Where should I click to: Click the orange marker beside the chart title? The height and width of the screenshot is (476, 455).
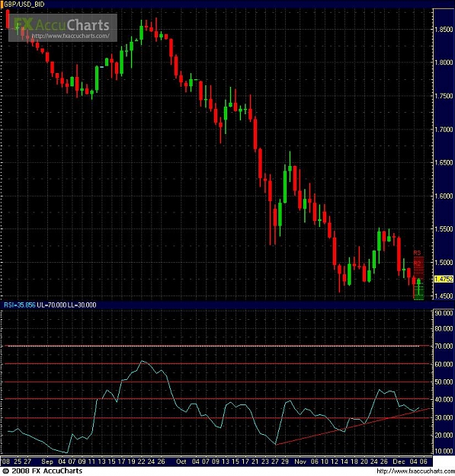click(x=2, y=5)
